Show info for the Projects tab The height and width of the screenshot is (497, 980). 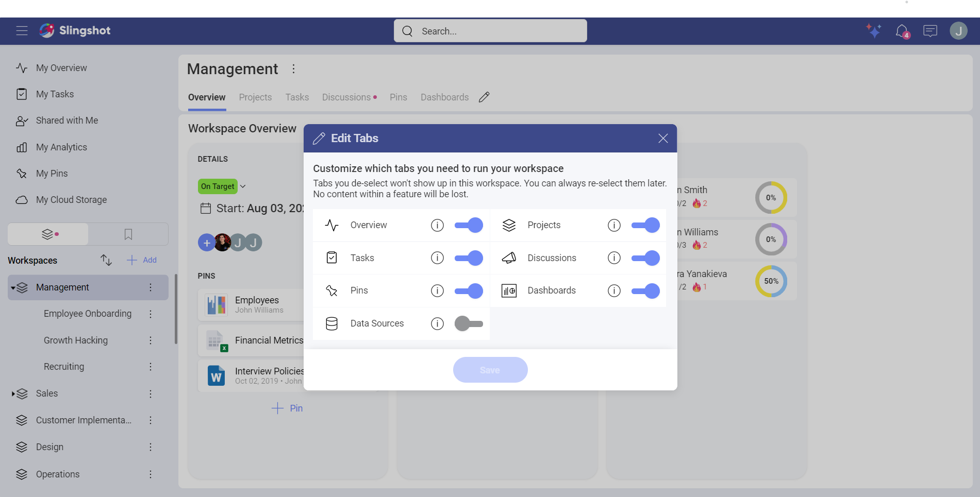(614, 225)
